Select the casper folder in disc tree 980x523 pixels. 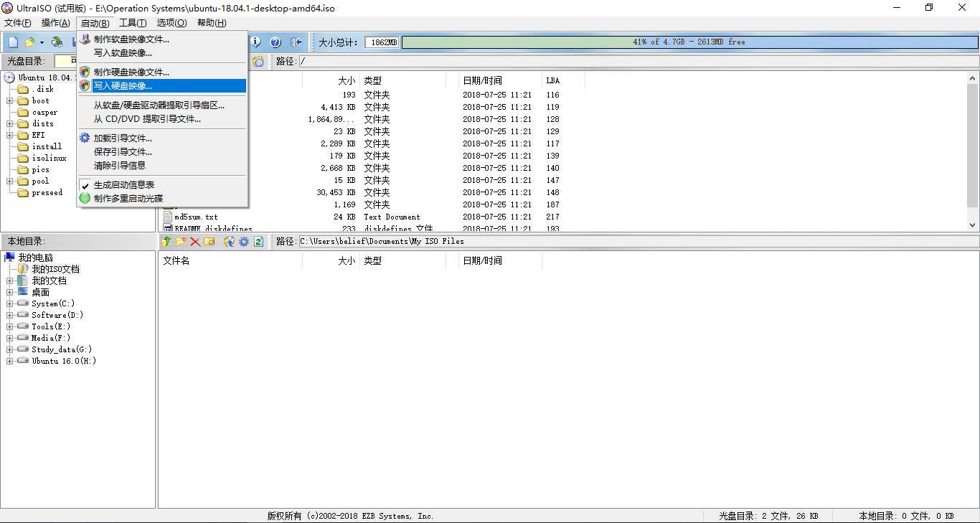click(44, 113)
